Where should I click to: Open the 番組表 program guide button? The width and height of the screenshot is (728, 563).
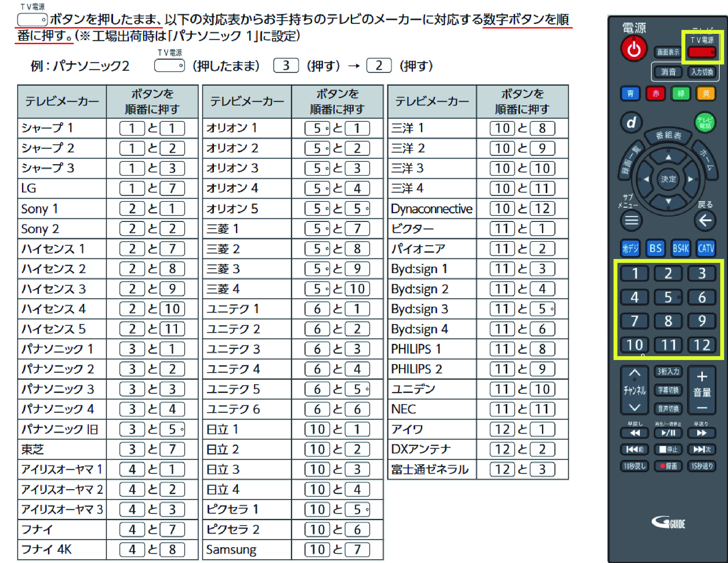[668, 135]
